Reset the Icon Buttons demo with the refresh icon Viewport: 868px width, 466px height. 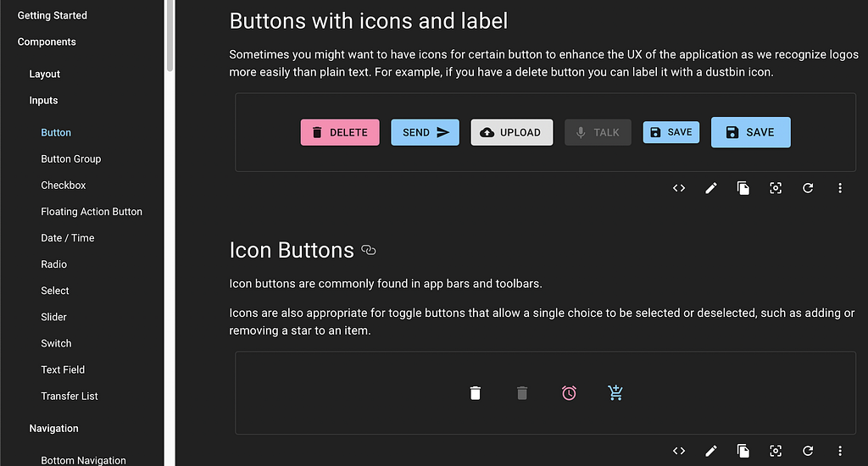coord(808,451)
